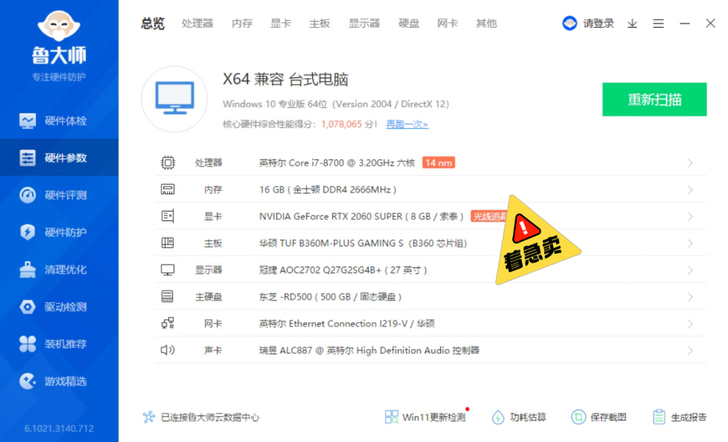Open 驱动检测 driver check

[x=59, y=306]
